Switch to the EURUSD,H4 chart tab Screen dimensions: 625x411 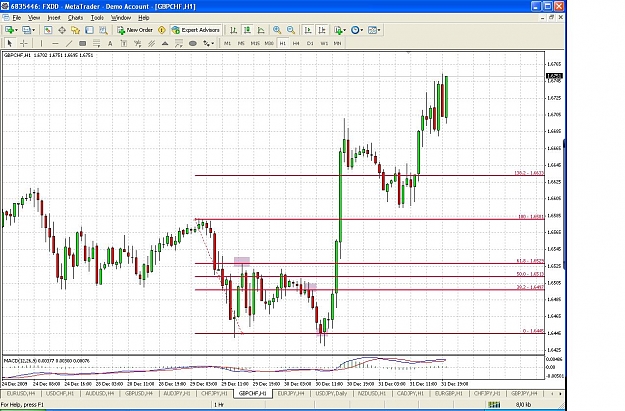point(21,393)
